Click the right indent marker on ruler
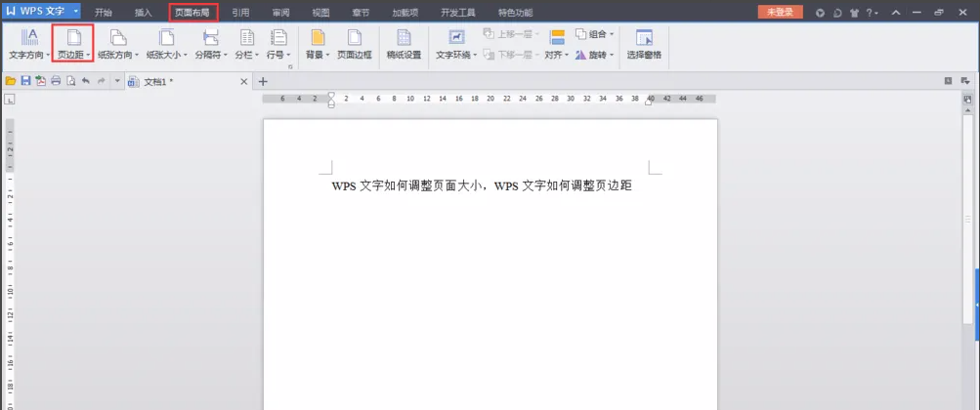The image size is (980, 410). 649,102
